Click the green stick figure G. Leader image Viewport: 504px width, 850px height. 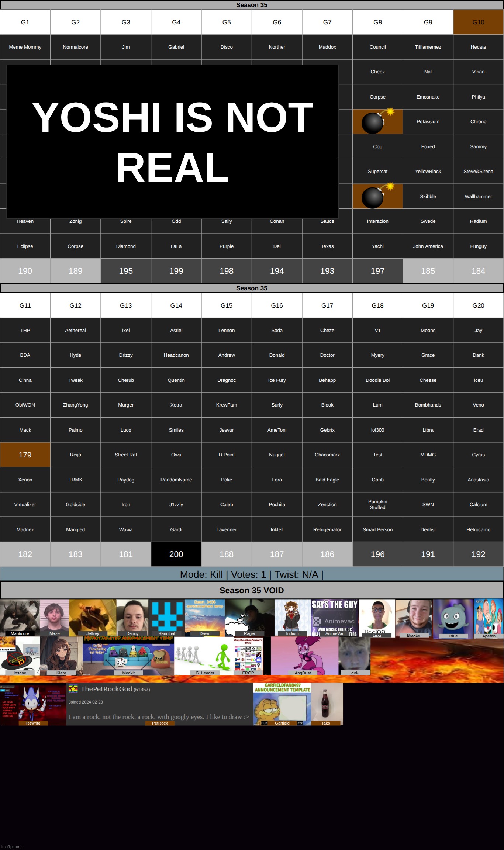point(205,656)
